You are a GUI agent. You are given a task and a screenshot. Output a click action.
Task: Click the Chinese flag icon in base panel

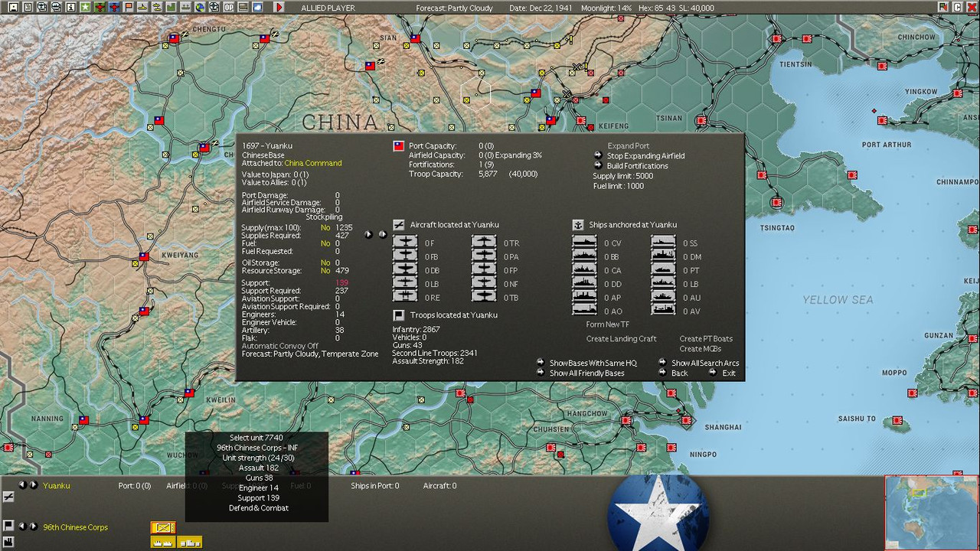[x=398, y=145]
